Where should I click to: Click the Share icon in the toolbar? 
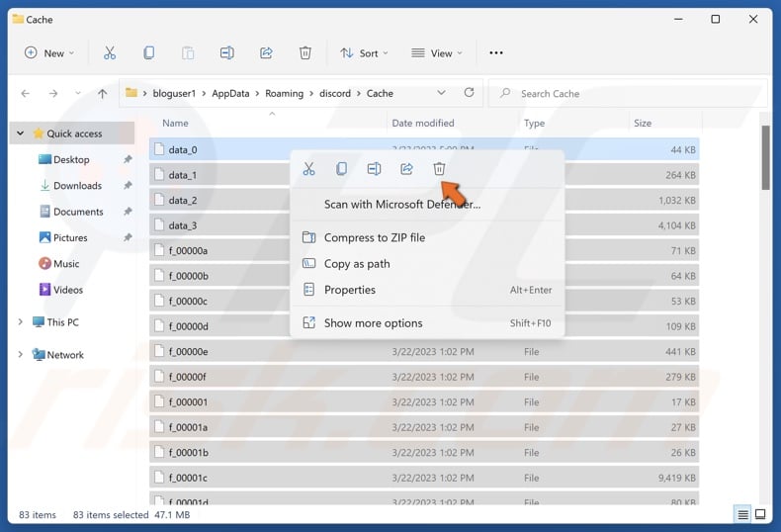click(266, 52)
